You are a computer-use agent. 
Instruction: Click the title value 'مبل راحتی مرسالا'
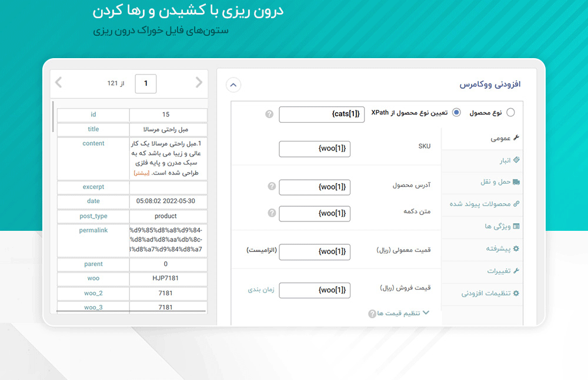click(165, 129)
